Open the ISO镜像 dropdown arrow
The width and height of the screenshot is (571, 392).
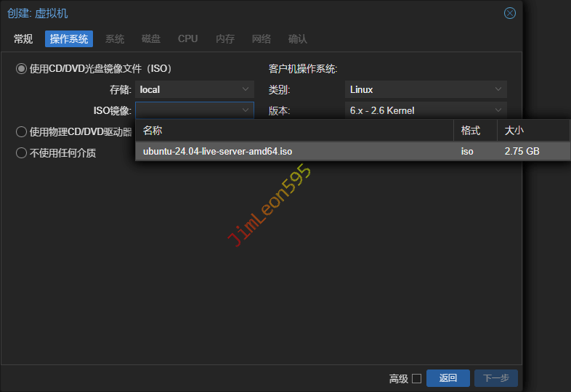[x=246, y=110]
